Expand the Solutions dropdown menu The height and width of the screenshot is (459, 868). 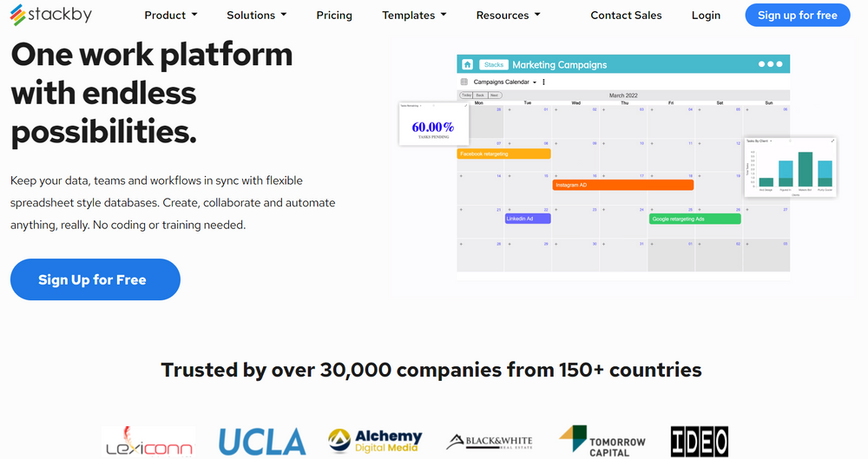click(257, 15)
